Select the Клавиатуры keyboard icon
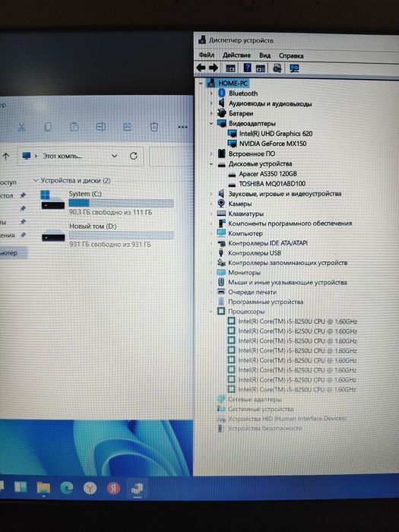Screen dimensions: 399x532 (221, 214)
